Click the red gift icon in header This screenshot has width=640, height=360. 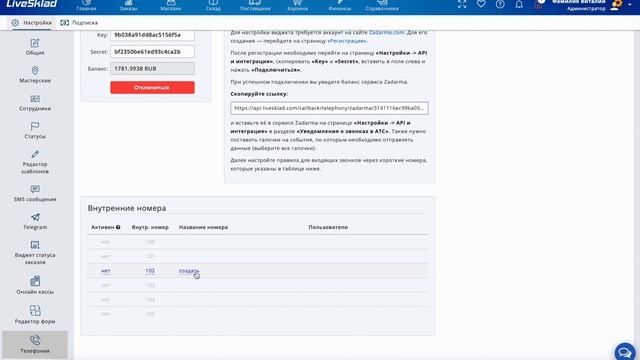538,4
